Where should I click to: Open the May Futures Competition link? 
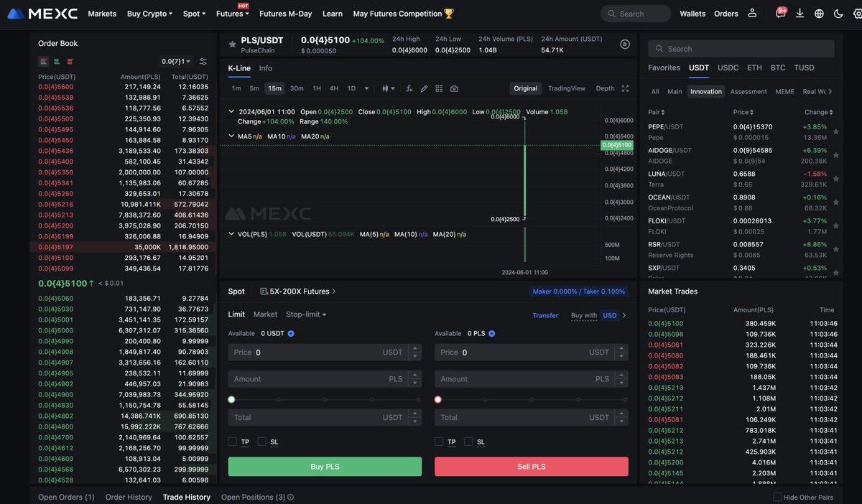pyautogui.click(x=404, y=14)
